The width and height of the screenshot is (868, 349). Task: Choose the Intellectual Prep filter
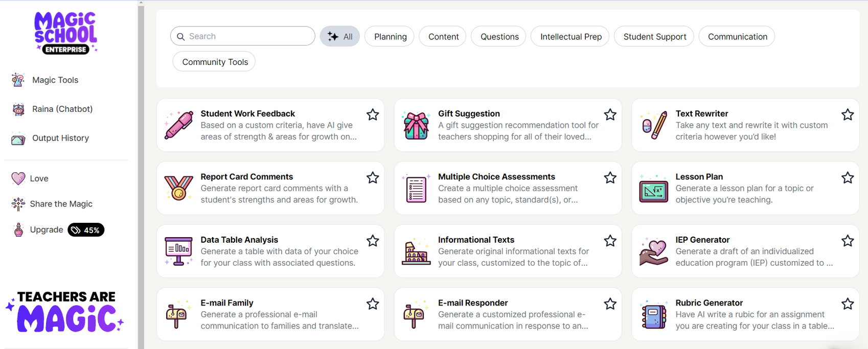click(570, 36)
